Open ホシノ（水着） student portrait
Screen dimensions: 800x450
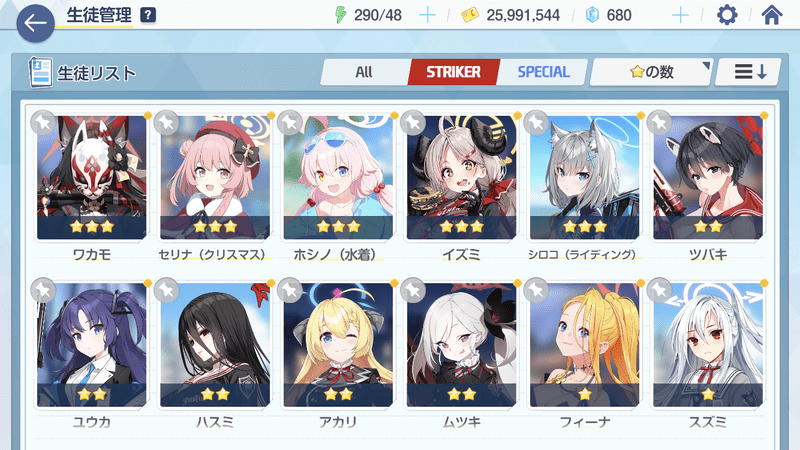[x=338, y=178]
